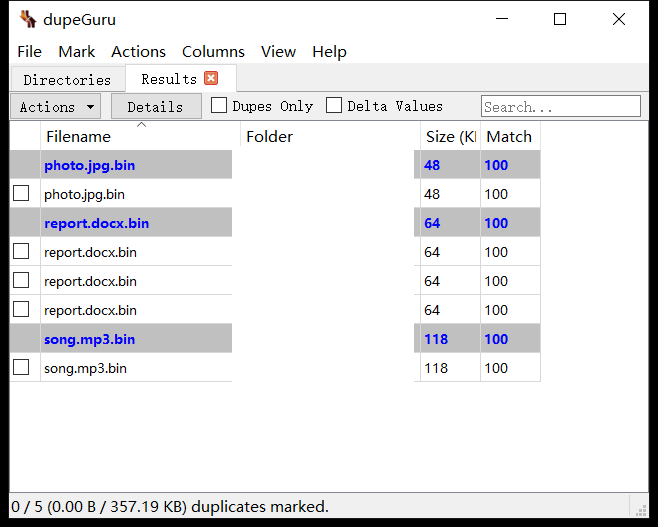Viewport: 658px width, 527px height.
Task: Click the non-bold photo.jpg.bin duplicate filename
Action: point(84,194)
